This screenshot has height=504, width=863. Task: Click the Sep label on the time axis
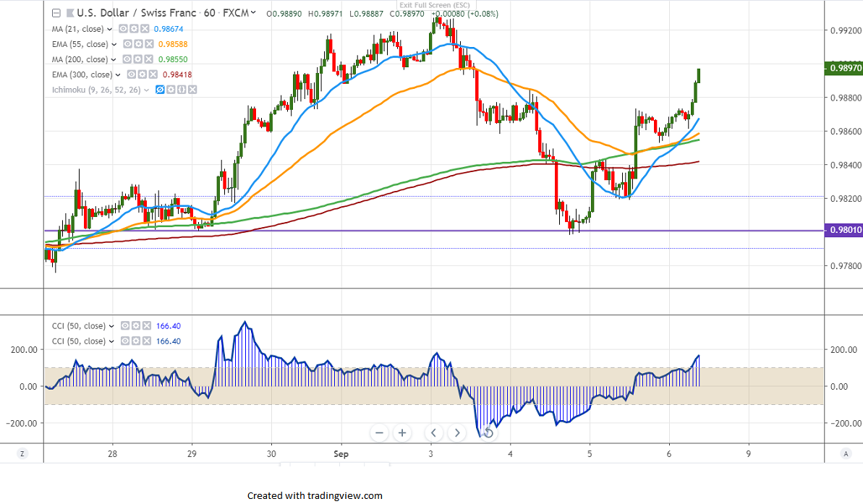tap(341, 454)
